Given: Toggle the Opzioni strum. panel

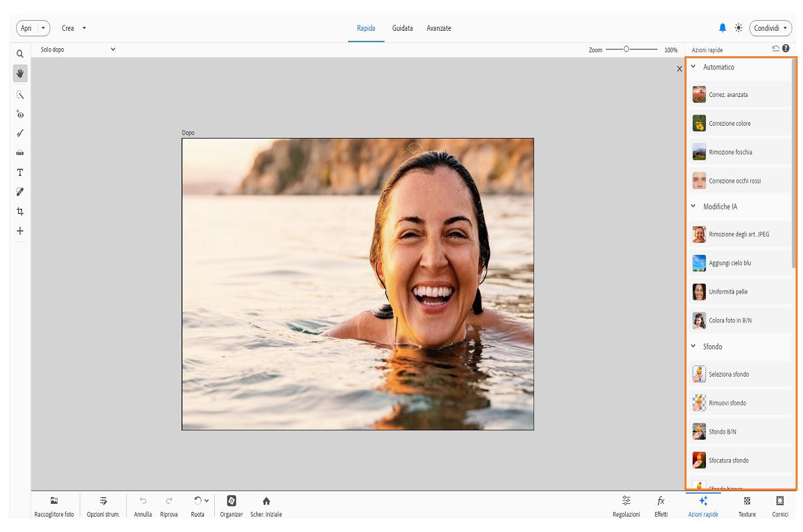Looking at the screenshot, I should coord(103,501).
